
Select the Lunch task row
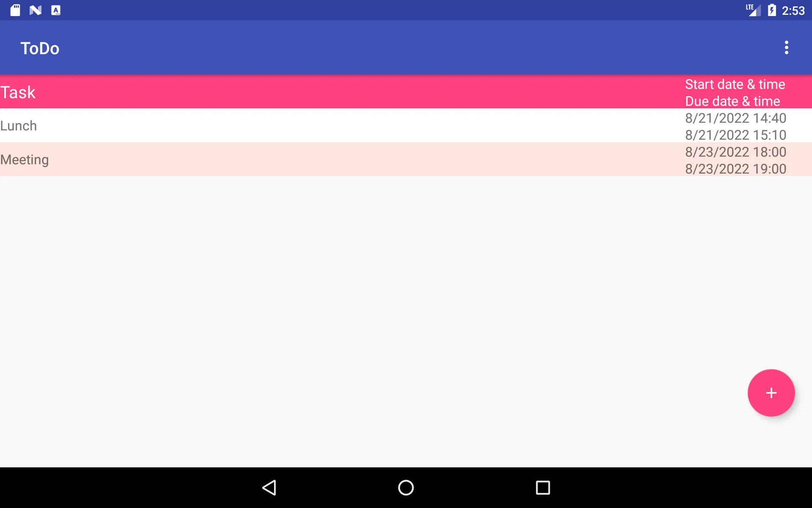point(406,125)
